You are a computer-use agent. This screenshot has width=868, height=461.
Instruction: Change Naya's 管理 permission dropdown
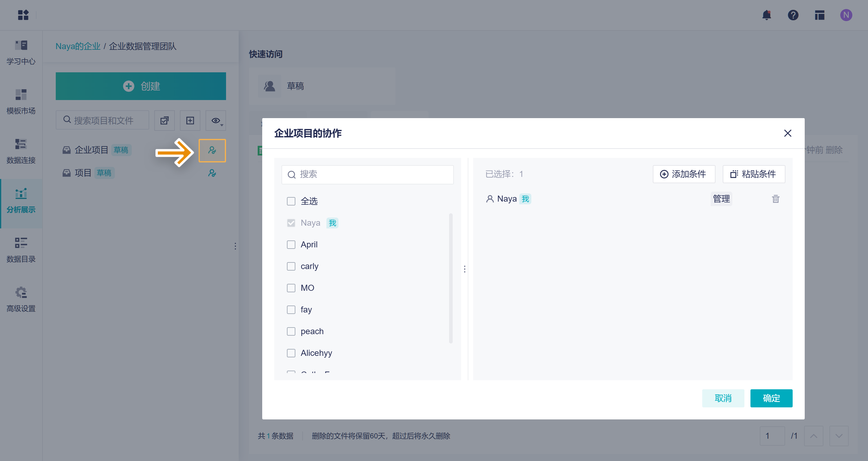point(721,199)
